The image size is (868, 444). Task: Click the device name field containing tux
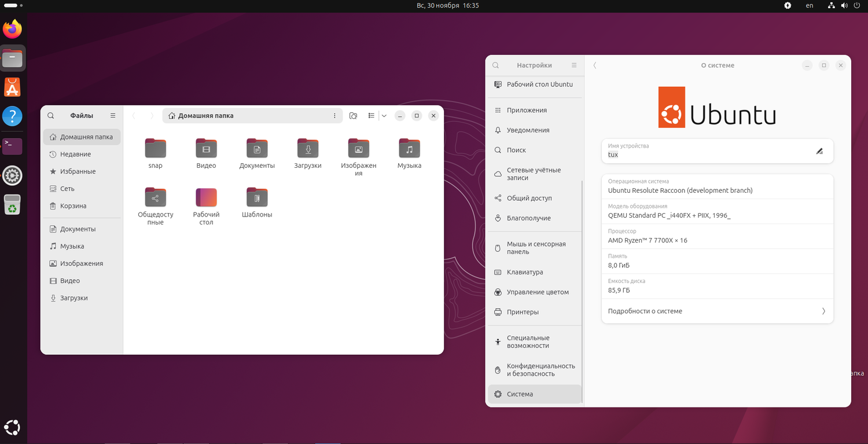pos(718,151)
